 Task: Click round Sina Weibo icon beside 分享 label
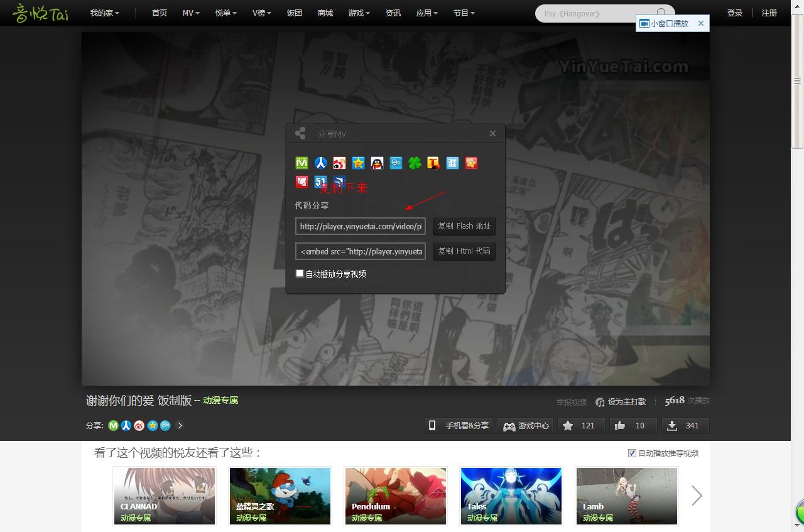(x=139, y=425)
